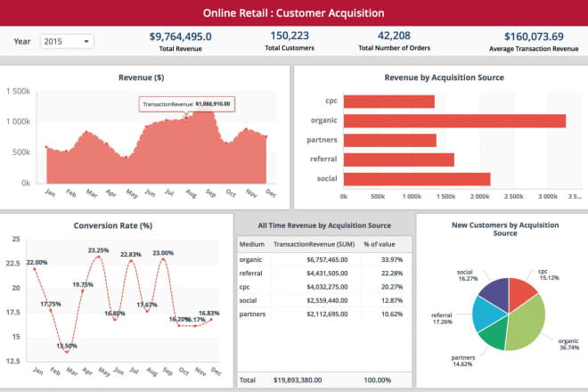This screenshot has width=588, height=392.
Task: Click the 42,208 Total Number of Orders value
Action: [394, 36]
